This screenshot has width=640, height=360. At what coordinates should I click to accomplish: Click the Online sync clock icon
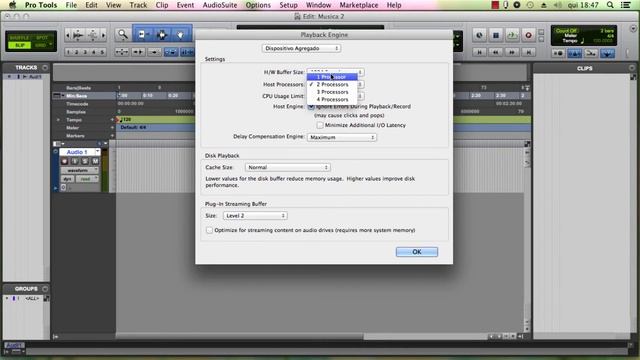[479, 35]
